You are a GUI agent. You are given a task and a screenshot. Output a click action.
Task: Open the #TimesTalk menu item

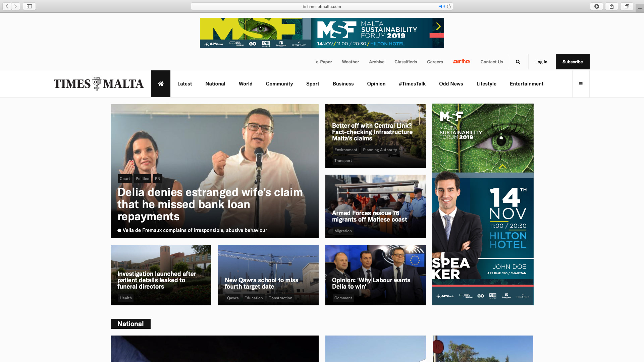(412, 84)
